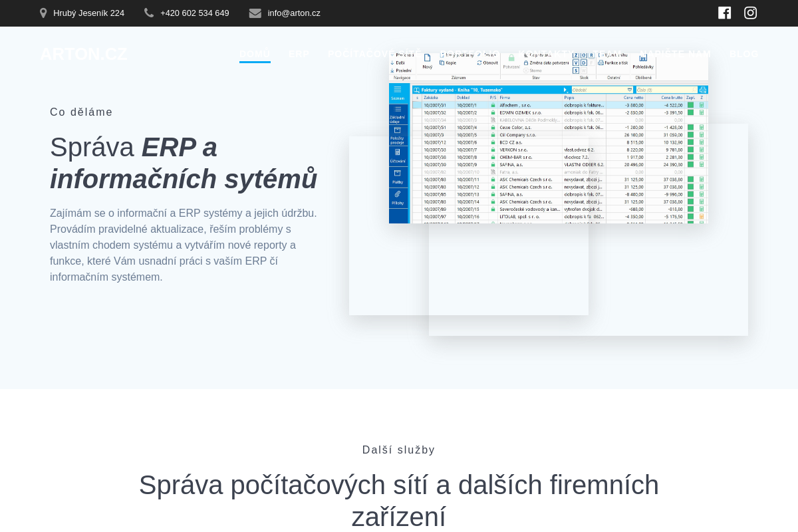Screen dimensions: 798x532
Task: Select the Alfachem, s.r.o. invoice row
Action: coord(560,105)
